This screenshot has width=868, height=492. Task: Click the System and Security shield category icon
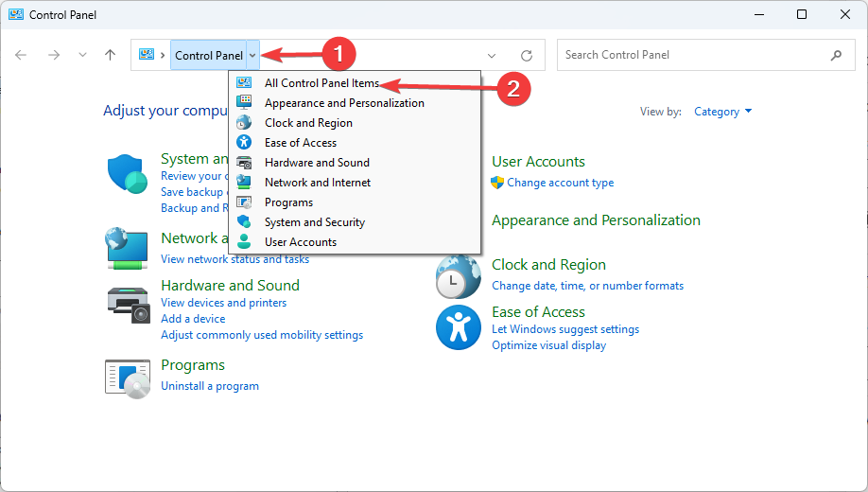128,174
